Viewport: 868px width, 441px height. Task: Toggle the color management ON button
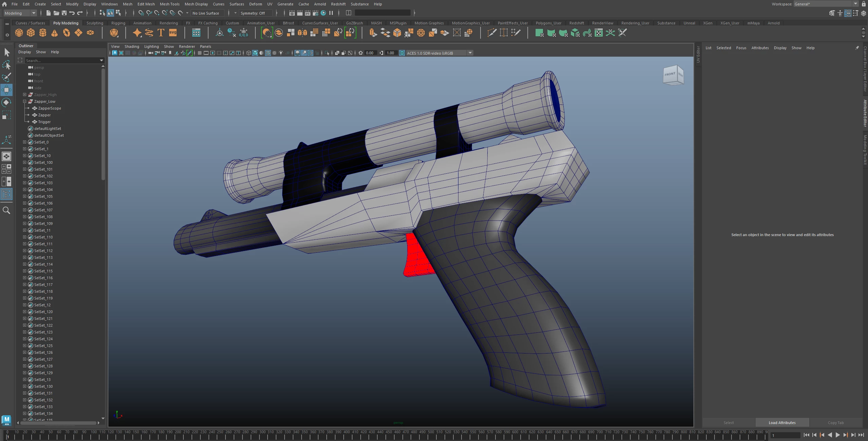[x=402, y=53]
